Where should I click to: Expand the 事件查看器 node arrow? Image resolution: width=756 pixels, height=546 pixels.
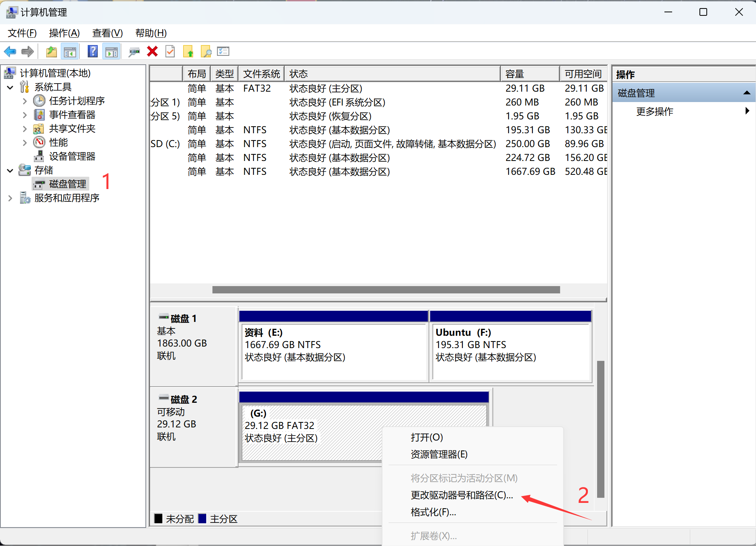25,115
